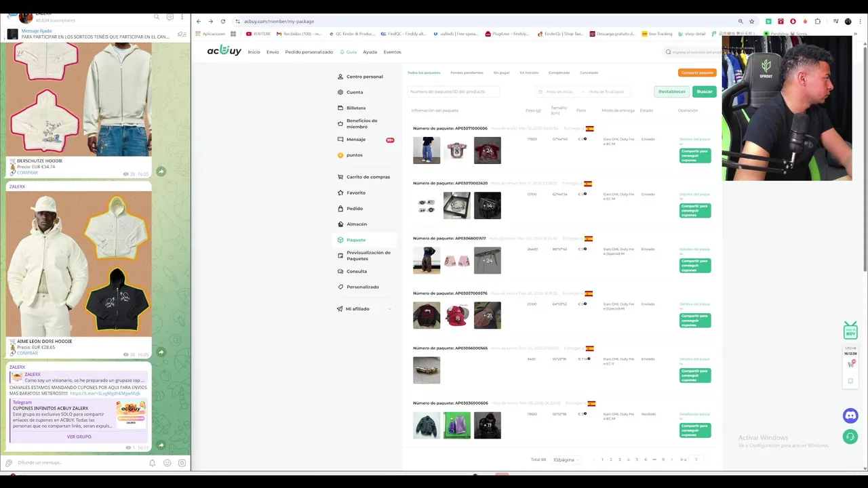Click the browser address bar
The height and width of the screenshot is (488, 868).
tap(485, 21)
